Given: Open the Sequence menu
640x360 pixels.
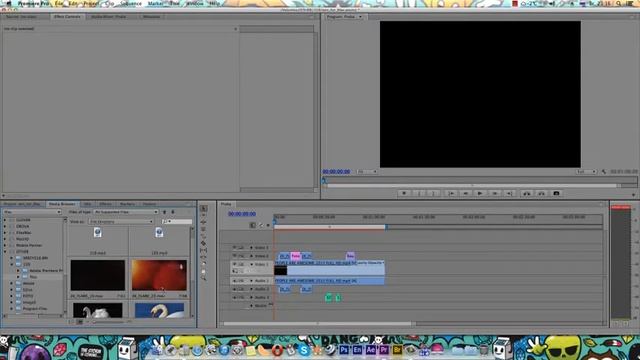Looking at the screenshot, I should click(x=131, y=3).
